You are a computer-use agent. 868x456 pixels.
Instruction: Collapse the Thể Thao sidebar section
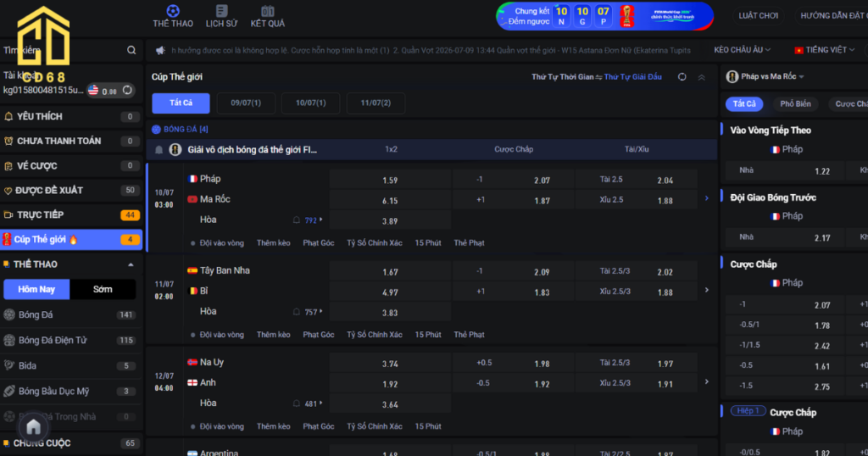pyautogui.click(x=131, y=264)
